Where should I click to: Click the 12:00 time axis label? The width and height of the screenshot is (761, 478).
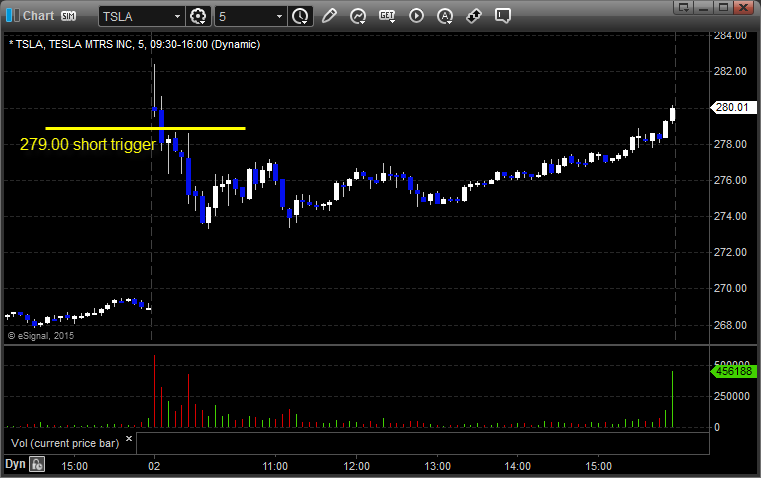point(356,466)
